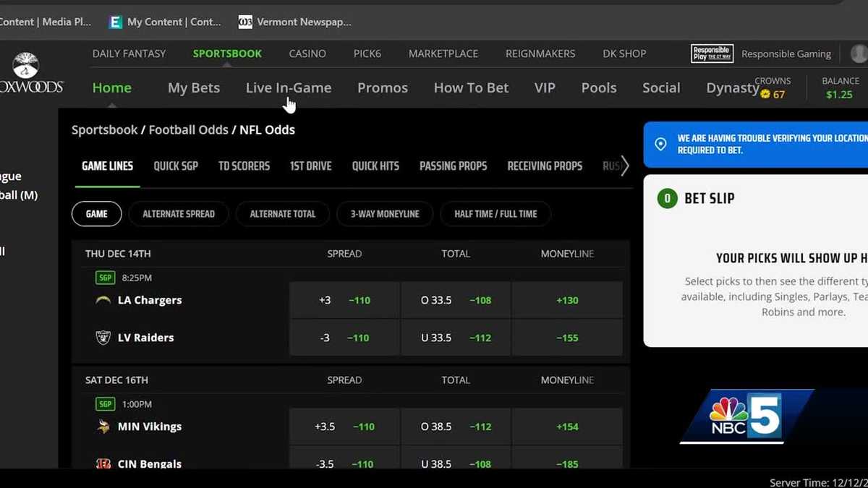
Task: Switch to the Passing Props tab
Action: 453,166
